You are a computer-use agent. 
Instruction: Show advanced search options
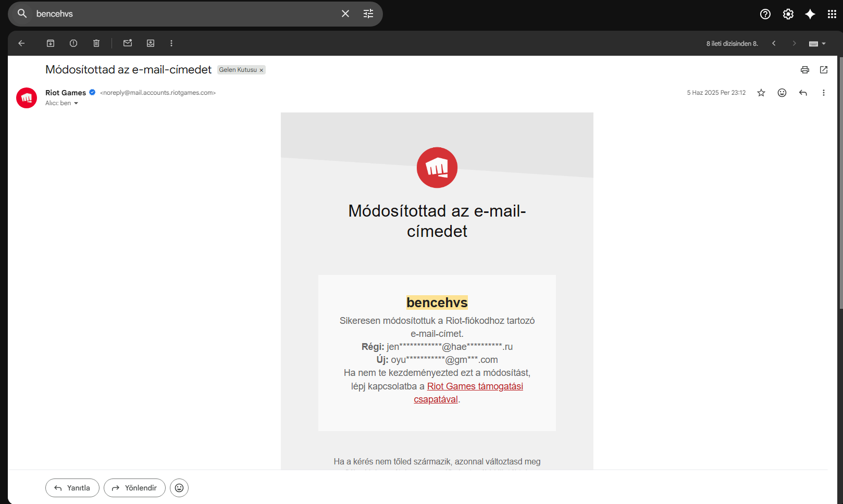(x=368, y=14)
